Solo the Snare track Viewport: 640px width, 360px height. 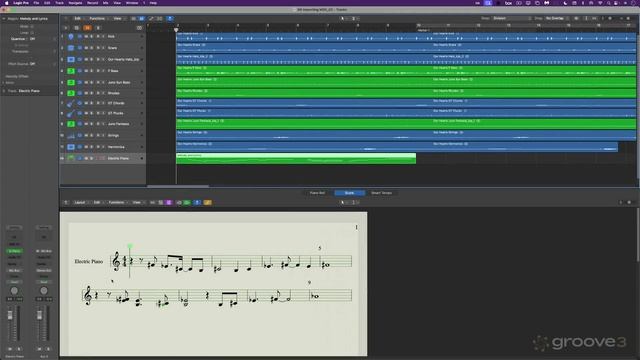point(91,48)
